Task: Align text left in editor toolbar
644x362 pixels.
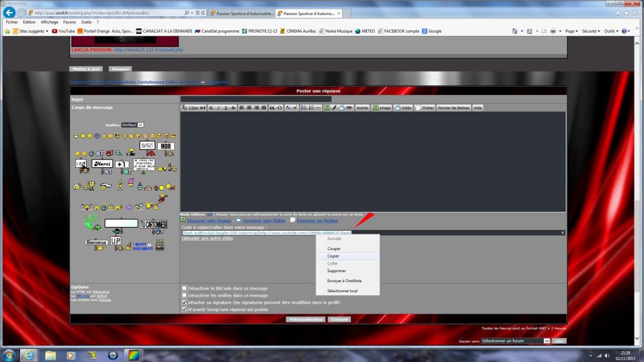Action: 242,107
